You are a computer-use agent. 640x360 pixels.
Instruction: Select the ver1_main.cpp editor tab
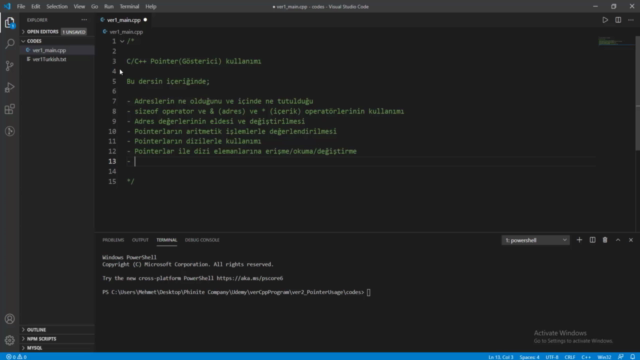(x=124, y=20)
